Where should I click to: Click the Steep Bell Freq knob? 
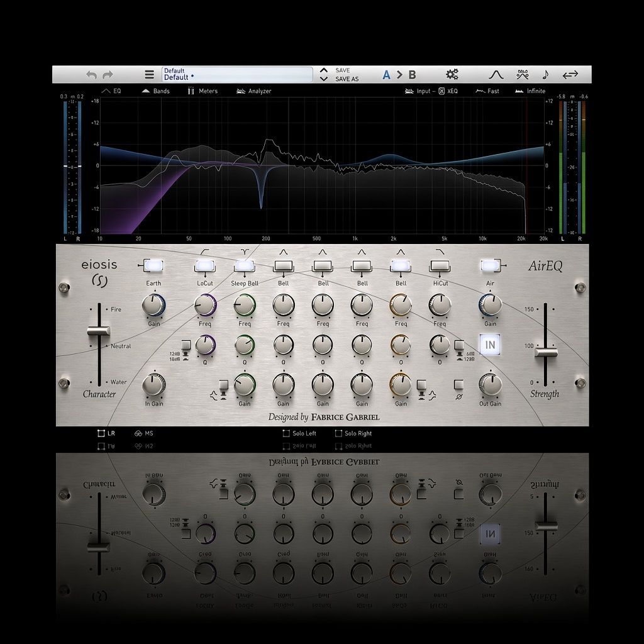[x=245, y=305]
